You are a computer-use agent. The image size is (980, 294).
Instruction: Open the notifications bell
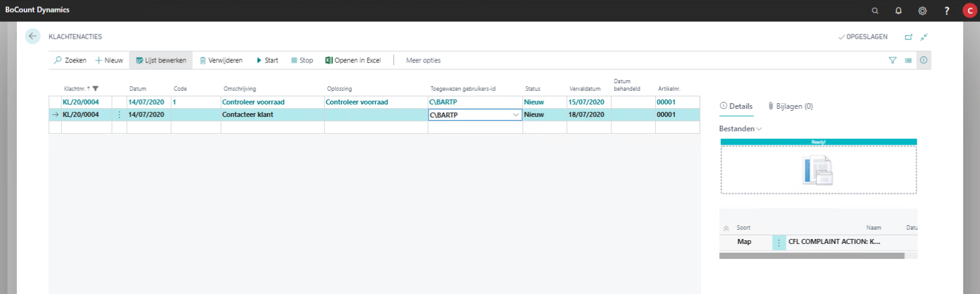[898, 11]
